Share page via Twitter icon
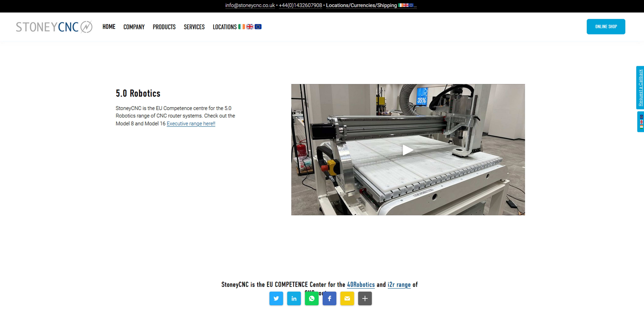The width and height of the screenshot is (644, 314). tap(276, 298)
